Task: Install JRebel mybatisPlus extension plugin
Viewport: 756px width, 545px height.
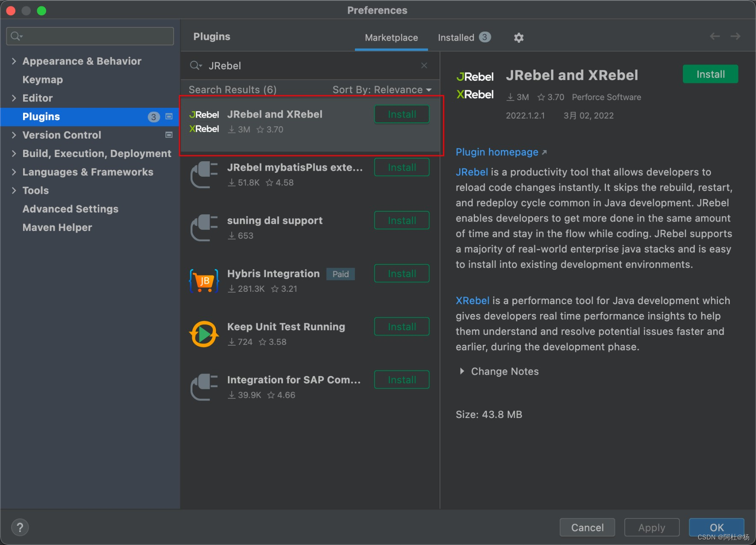Action: tap(402, 167)
